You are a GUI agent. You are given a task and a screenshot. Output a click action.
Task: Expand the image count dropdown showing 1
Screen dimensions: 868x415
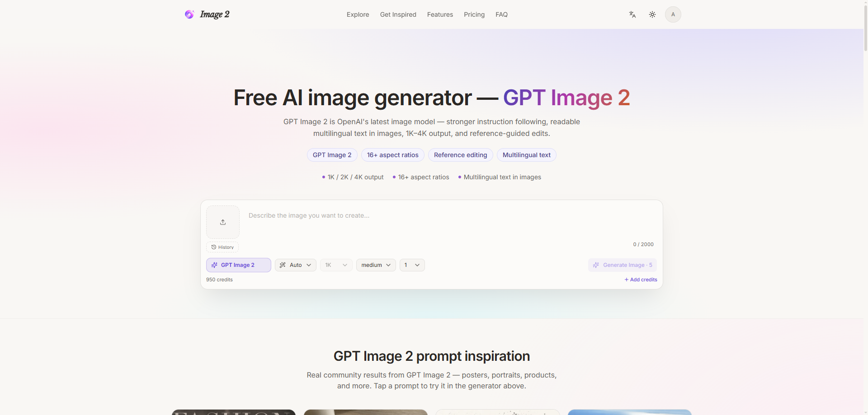[412, 265]
